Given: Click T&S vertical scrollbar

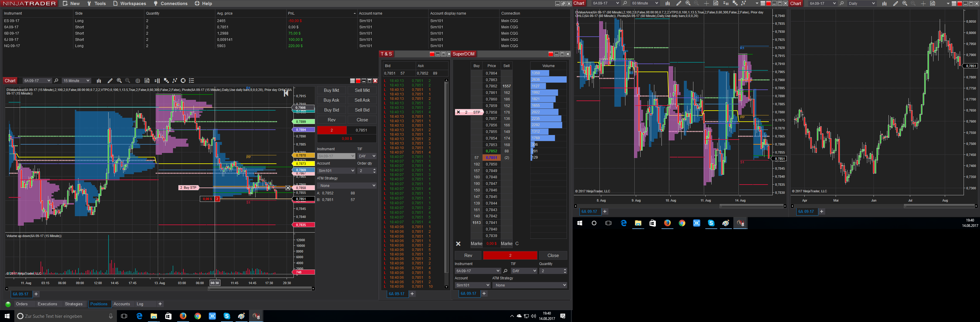Looking at the screenshot, I should (446, 184).
